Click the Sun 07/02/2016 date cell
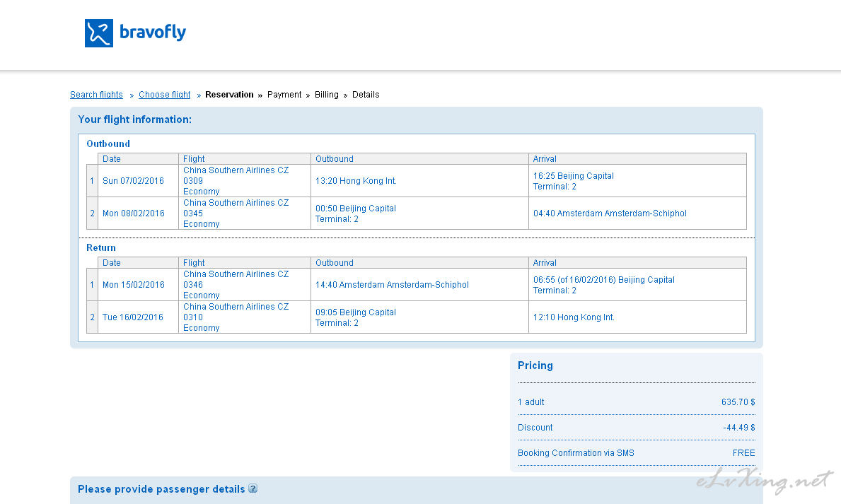Viewport: 841px width, 504px height. coord(133,181)
